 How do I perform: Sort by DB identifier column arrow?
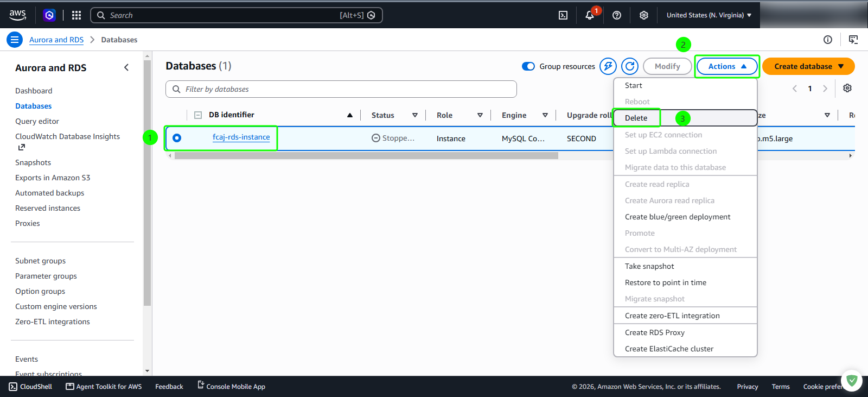[350, 115]
